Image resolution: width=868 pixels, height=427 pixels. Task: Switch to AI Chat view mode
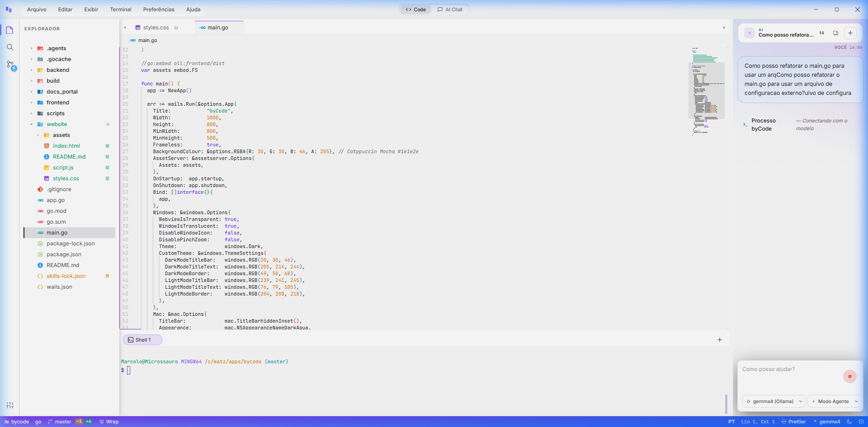(x=450, y=9)
